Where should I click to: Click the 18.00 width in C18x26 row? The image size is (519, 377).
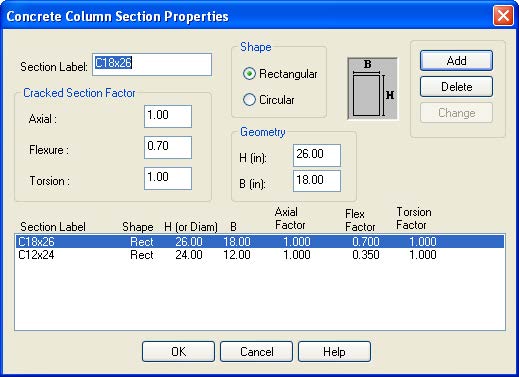tap(237, 241)
